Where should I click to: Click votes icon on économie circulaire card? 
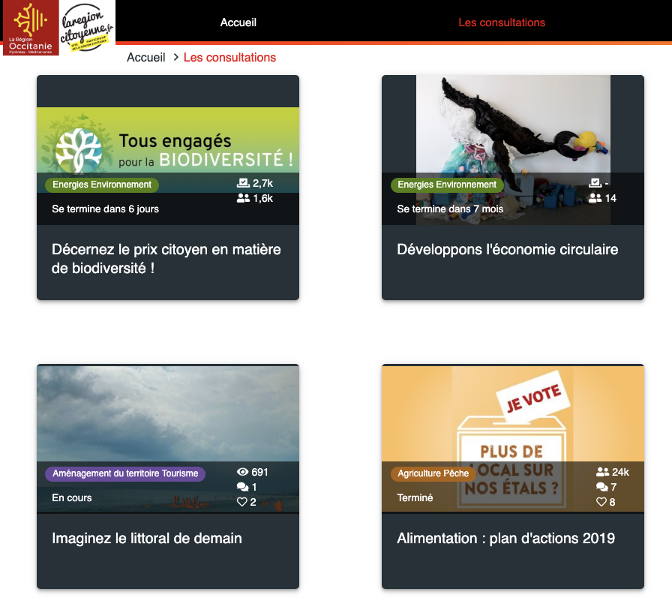coord(595,184)
